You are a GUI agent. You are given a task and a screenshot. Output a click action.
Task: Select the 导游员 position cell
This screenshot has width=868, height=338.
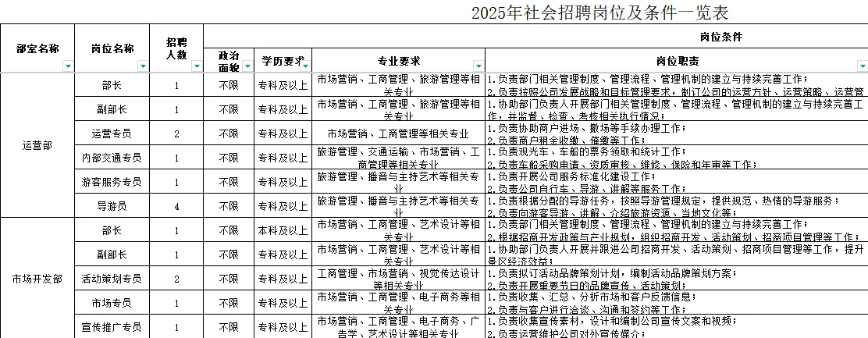coord(112,206)
